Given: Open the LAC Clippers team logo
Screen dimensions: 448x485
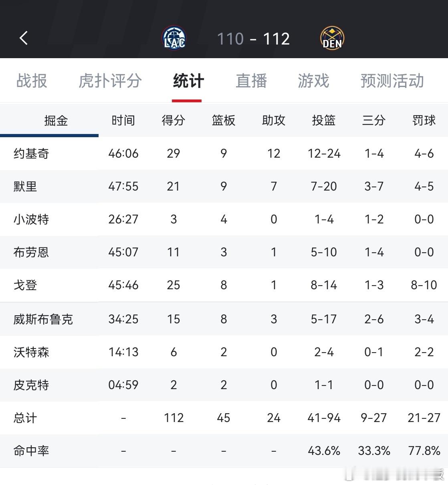Looking at the screenshot, I should (174, 39).
